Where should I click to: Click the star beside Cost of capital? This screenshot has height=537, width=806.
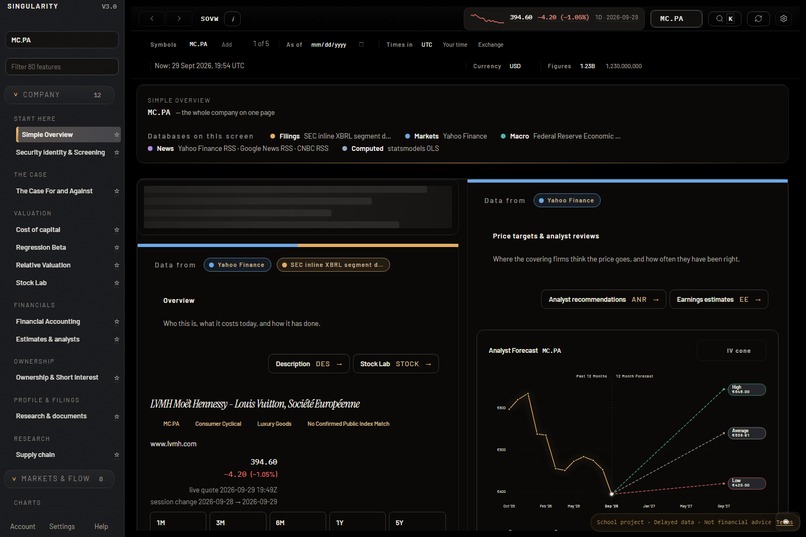(117, 230)
